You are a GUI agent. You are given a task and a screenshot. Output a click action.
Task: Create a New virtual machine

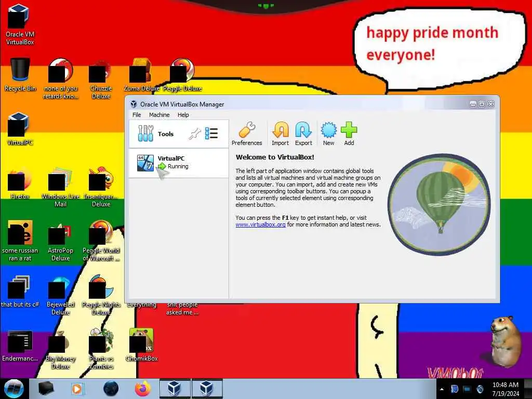click(328, 134)
